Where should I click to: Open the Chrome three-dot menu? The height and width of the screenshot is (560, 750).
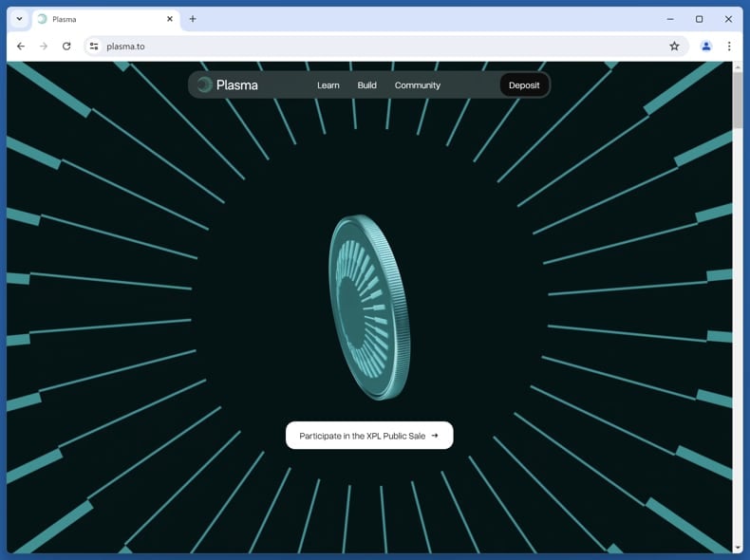pos(729,47)
